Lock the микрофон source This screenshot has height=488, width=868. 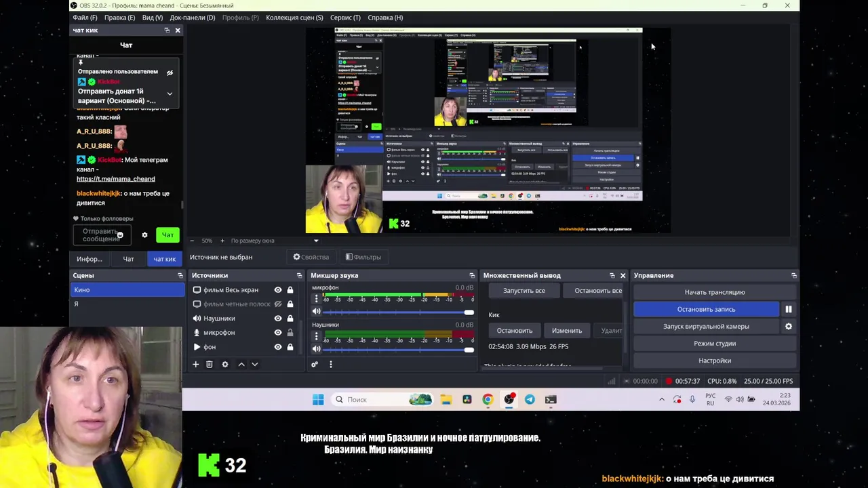[290, 333]
